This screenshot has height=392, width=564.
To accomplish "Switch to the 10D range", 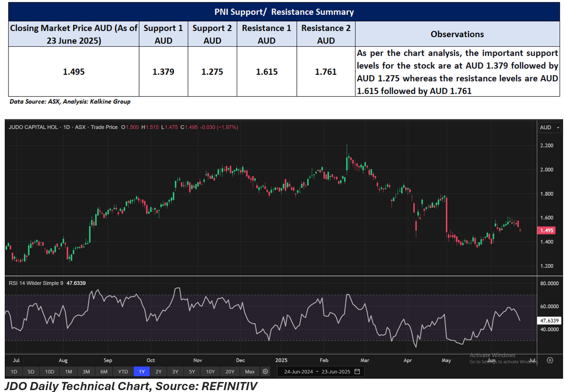I will [50, 372].
